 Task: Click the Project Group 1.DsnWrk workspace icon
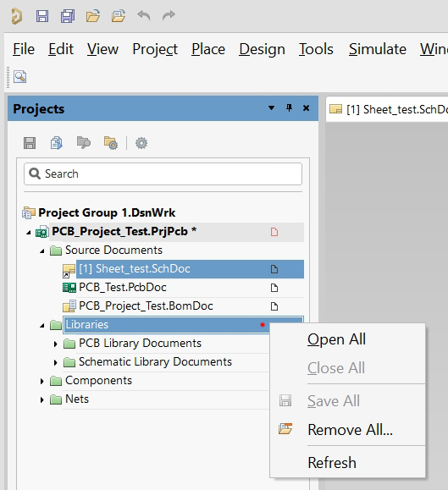pos(29,212)
